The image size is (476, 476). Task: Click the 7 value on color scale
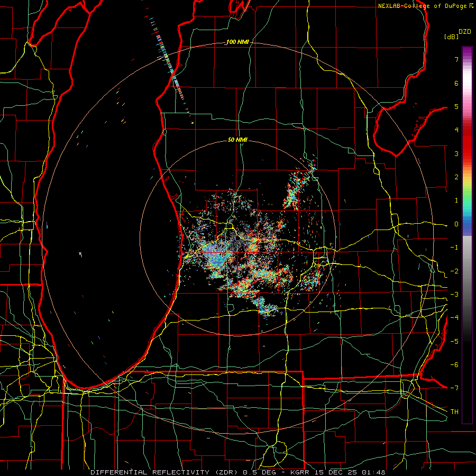pyautogui.click(x=456, y=59)
